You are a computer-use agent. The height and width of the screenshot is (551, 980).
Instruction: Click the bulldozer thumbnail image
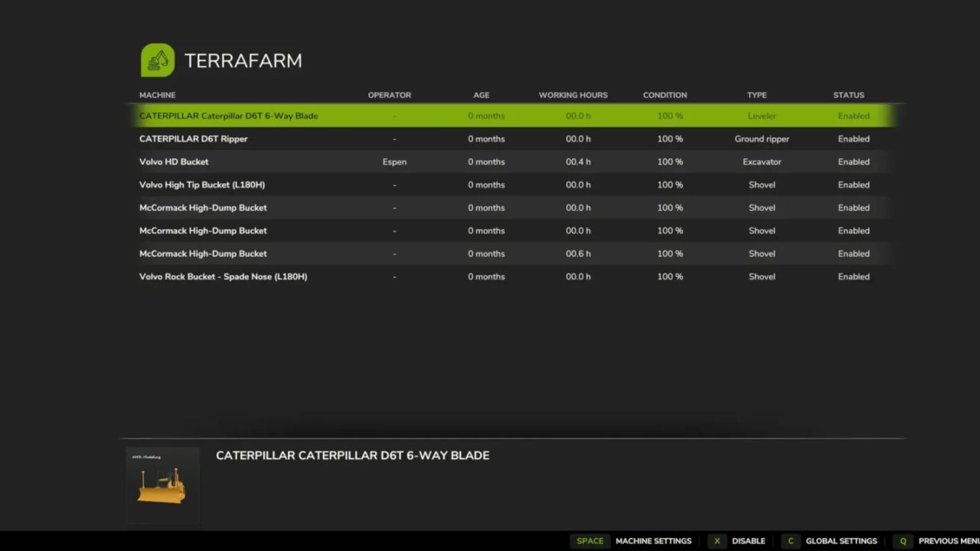162,485
